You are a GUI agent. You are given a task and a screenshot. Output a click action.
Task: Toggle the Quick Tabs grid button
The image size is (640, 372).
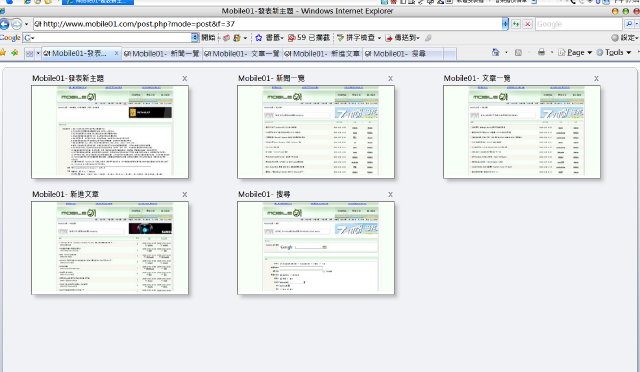pos(29,53)
